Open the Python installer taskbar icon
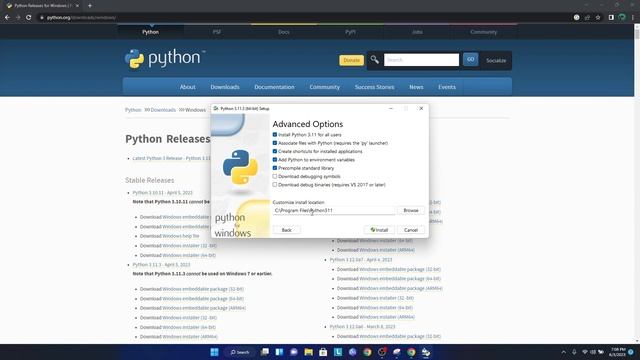 [426, 352]
